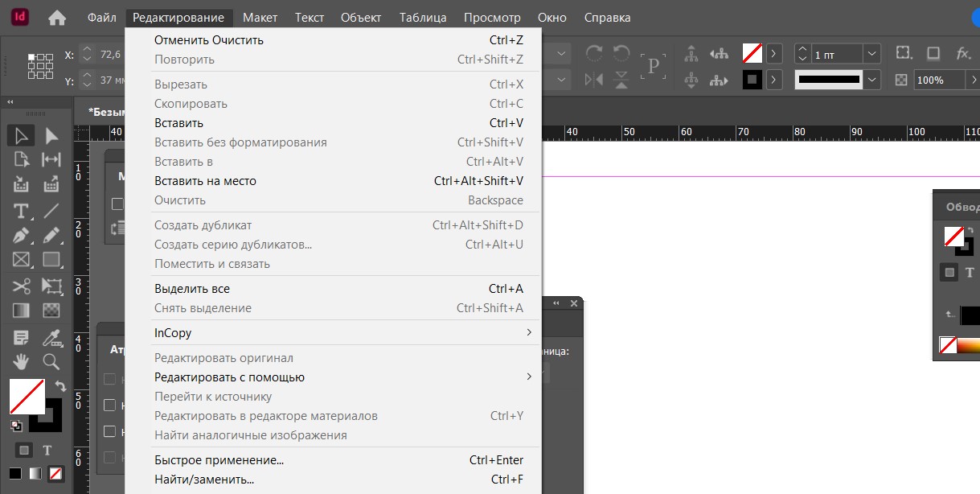Click the rotate 90° clockwise icon
The height and width of the screenshot is (494, 980).
(x=593, y=54)
